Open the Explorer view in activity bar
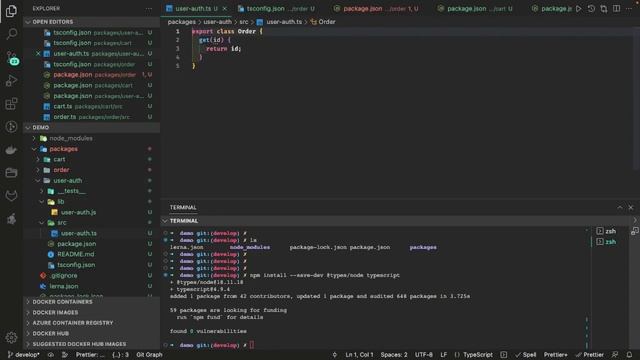This screenshot has width=640, height=360. point(11,11)
